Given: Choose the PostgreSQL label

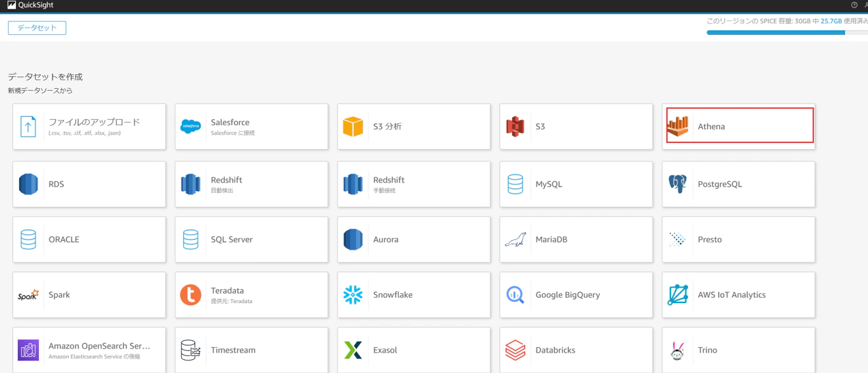Looking at the screenshot, I should point(720,185).
